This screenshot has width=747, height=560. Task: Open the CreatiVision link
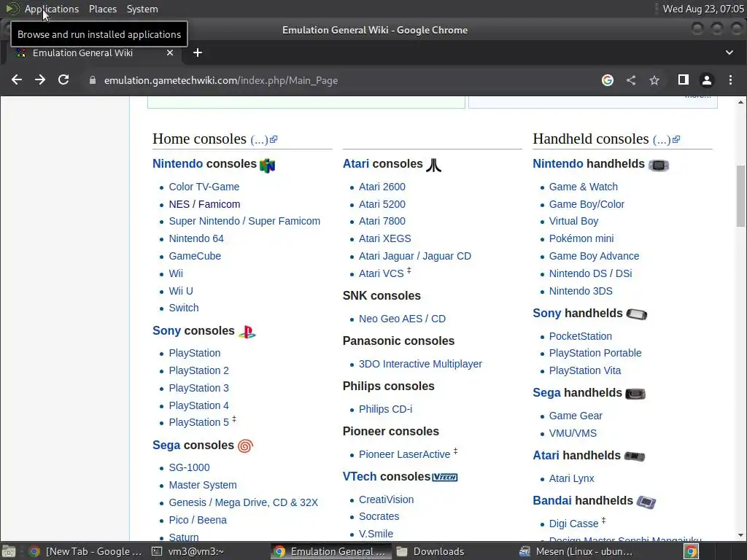(386, 499)
